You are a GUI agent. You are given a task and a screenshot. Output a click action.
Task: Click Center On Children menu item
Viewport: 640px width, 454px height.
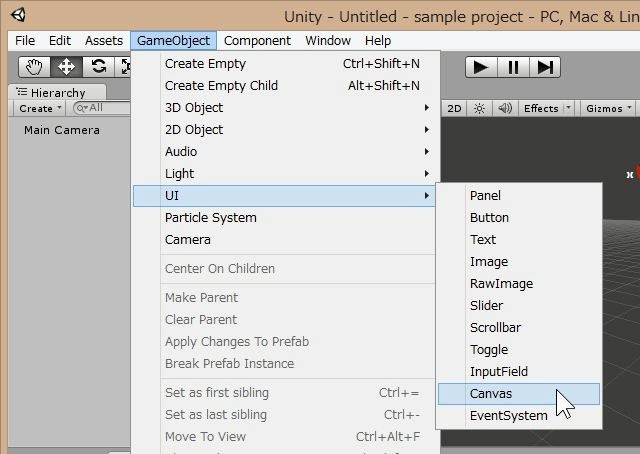tap(286, 269)
